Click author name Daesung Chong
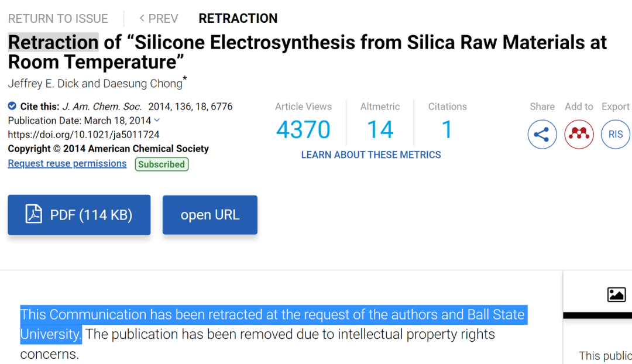Viewport: 632px width, 364px height. [143, 84]
